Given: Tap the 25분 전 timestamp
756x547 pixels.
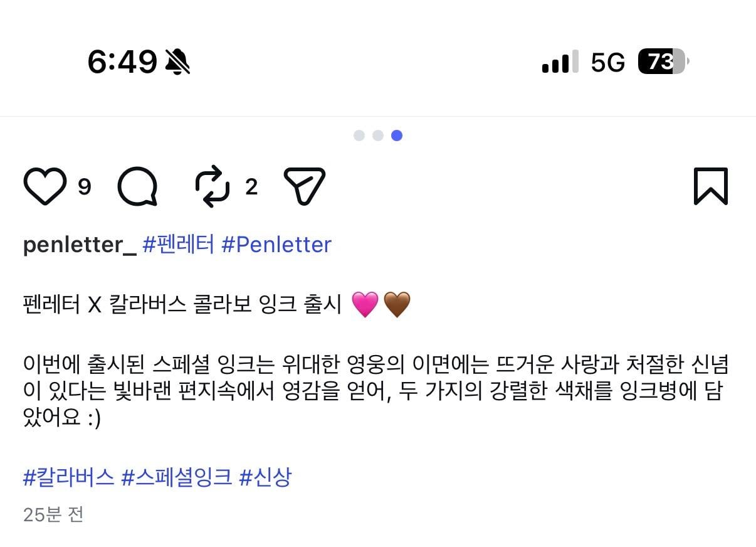Looking at the screenshot, I should (x=53, y=515).
